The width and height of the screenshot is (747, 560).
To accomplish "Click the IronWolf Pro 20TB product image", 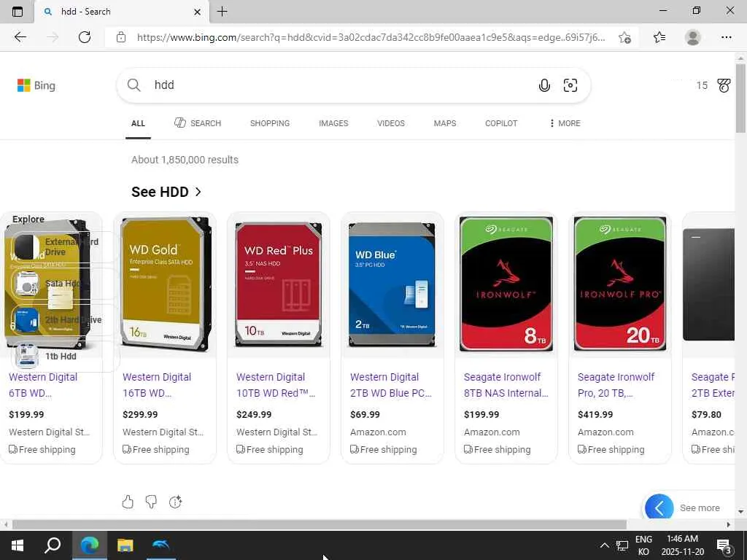I will point(620,284).
